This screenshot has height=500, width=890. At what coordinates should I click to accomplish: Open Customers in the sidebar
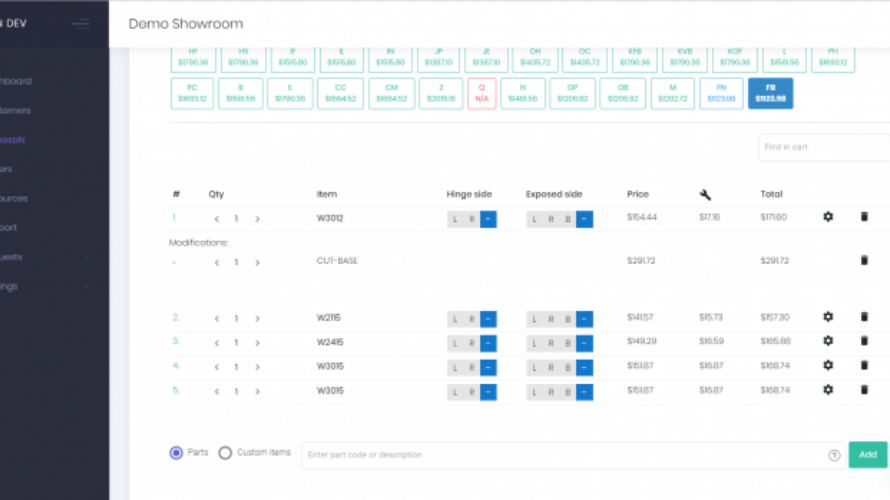click(15, 111)
